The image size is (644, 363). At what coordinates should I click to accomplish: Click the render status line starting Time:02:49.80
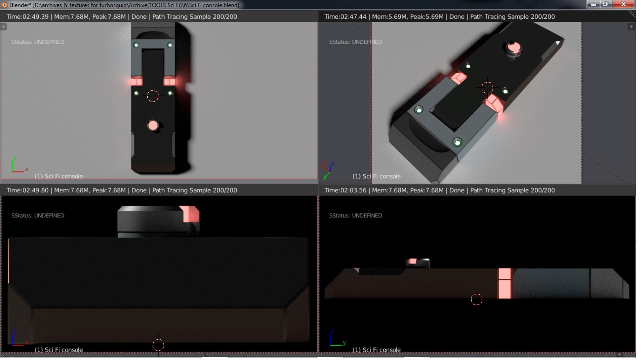(x=122, y=190)
